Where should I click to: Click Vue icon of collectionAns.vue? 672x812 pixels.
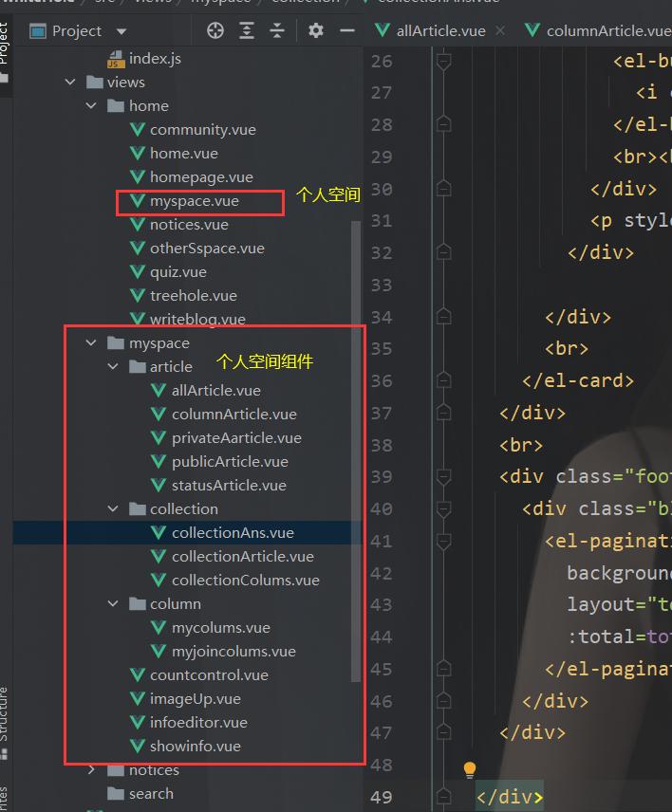click(159, 533)
